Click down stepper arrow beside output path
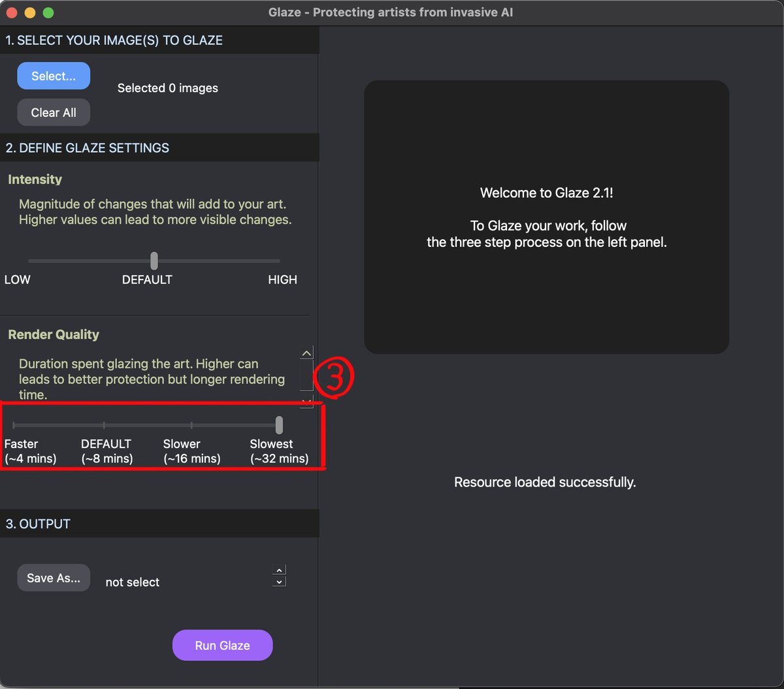 pos(279,581)
